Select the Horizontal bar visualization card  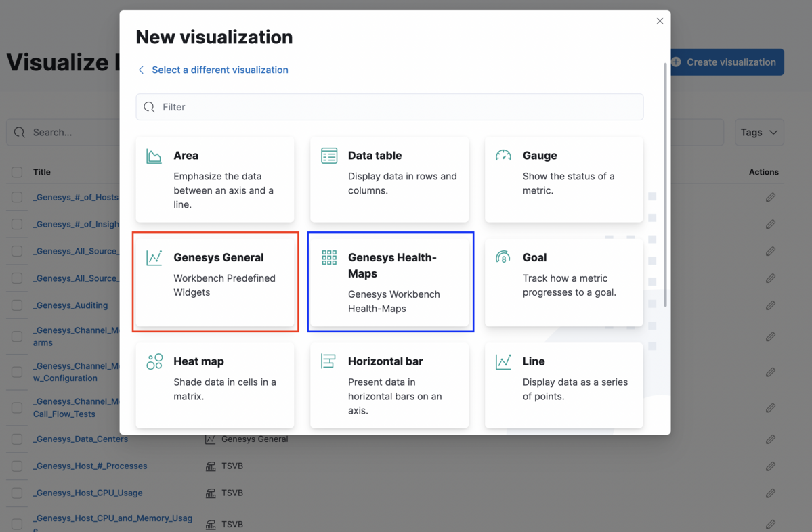tap(389, 385)
